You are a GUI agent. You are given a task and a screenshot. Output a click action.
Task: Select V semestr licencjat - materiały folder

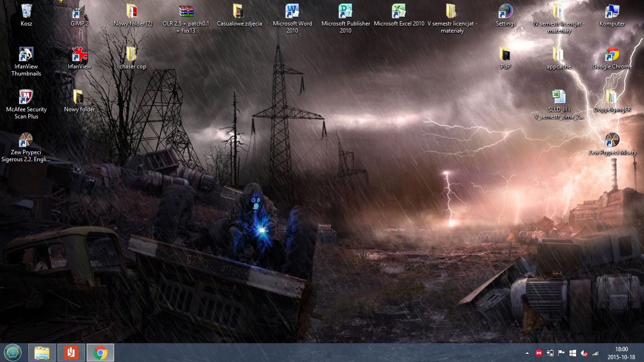452,19
